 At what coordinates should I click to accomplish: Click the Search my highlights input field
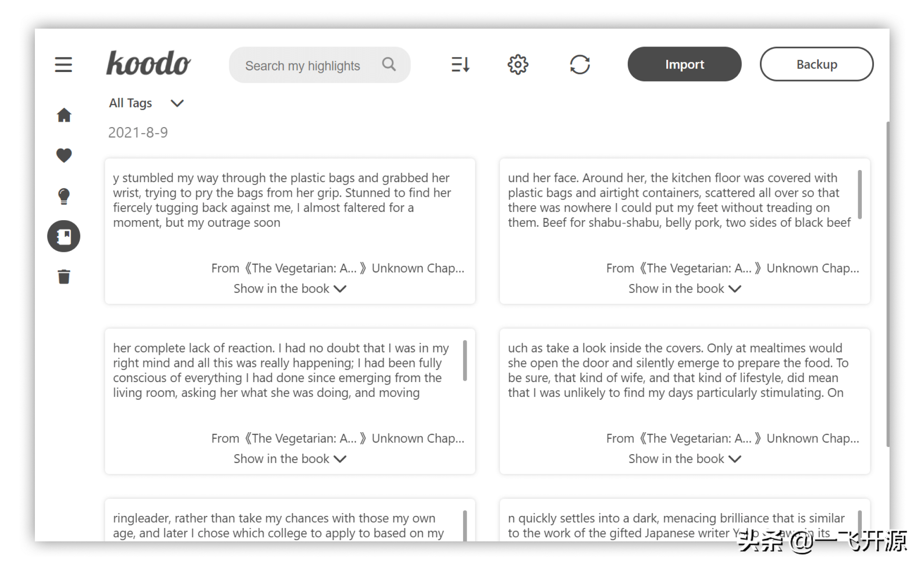pos(319,65)
